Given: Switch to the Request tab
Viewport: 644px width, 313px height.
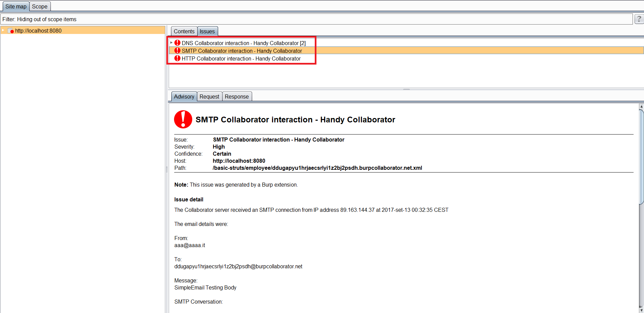Looking at the screenshot, I should tap(209, 96).
